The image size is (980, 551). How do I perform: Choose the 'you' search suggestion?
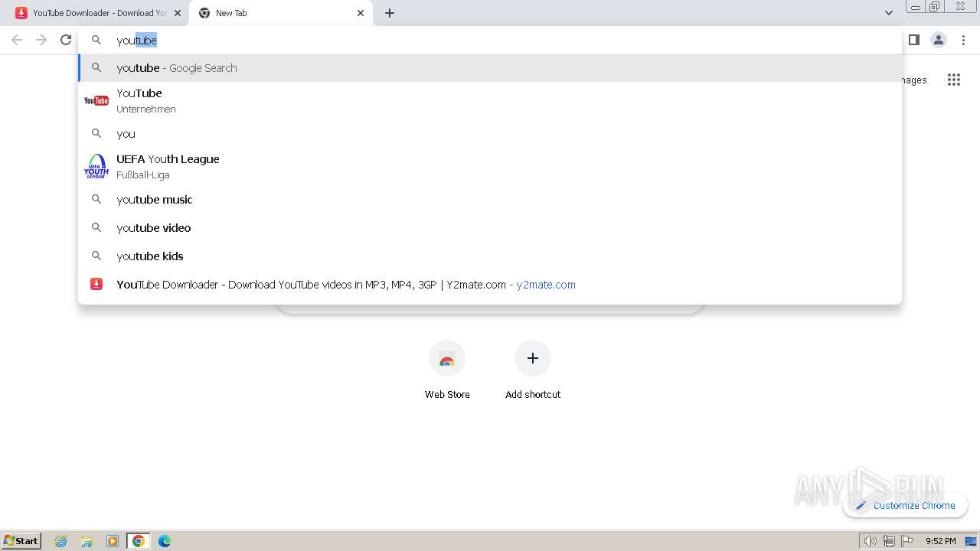[x=490, y=134]
